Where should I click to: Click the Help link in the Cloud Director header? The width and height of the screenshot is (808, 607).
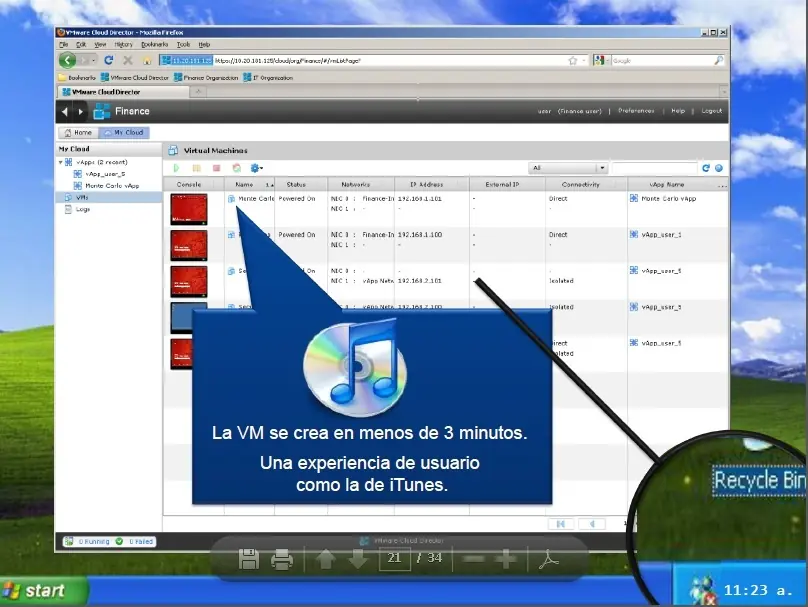point(678,111)
